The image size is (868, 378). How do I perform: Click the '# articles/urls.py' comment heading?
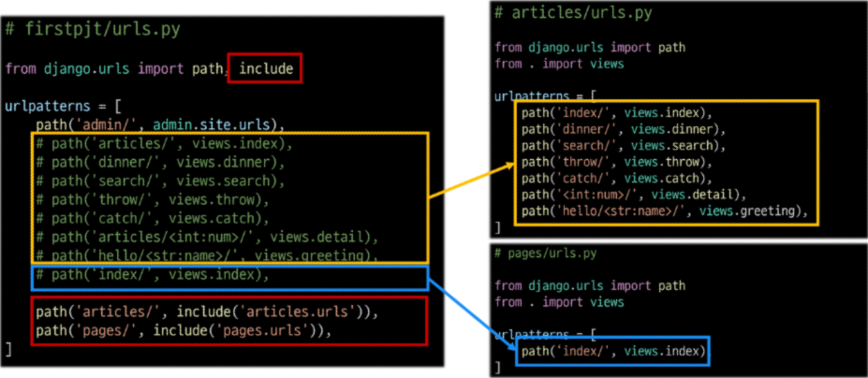[573, 13]
